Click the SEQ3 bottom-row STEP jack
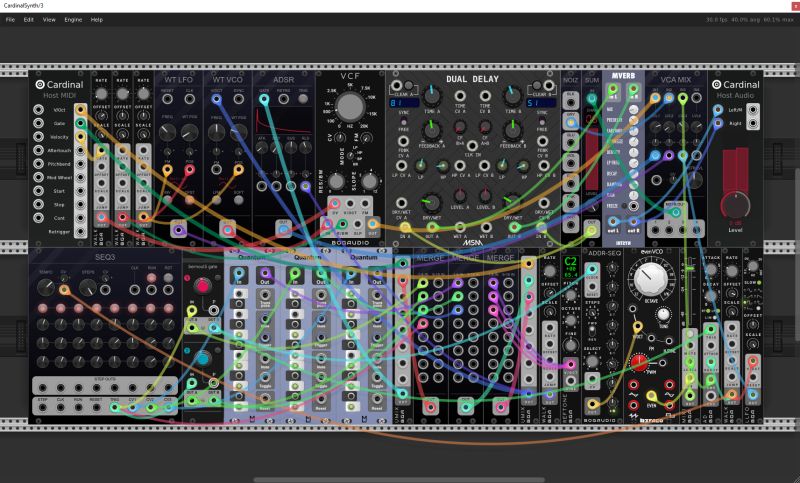Viewport: 800px width, 483px height. click(43, 408)
